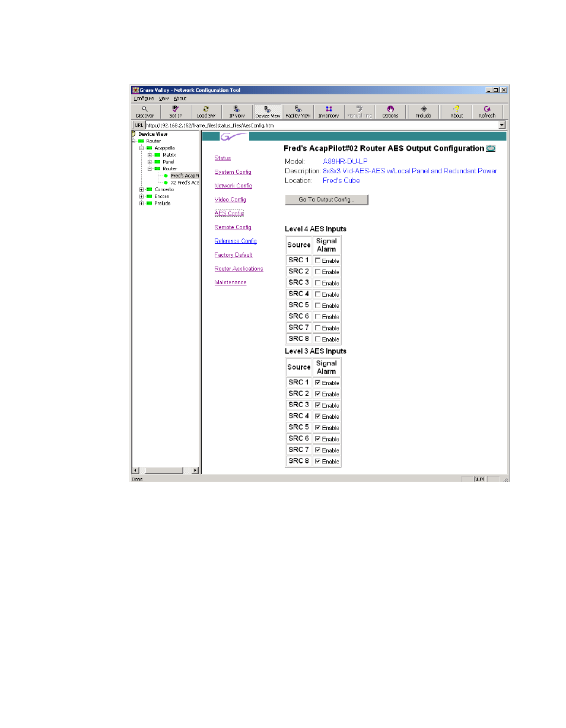
Task: Open the Maintenance link
Action: click(231, 282)
